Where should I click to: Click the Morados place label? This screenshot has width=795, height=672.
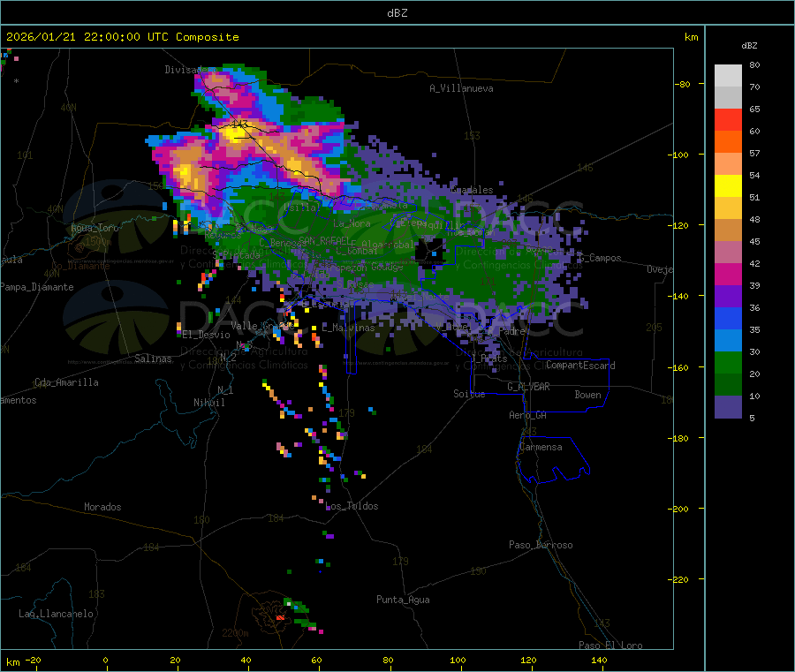point(102,507)
